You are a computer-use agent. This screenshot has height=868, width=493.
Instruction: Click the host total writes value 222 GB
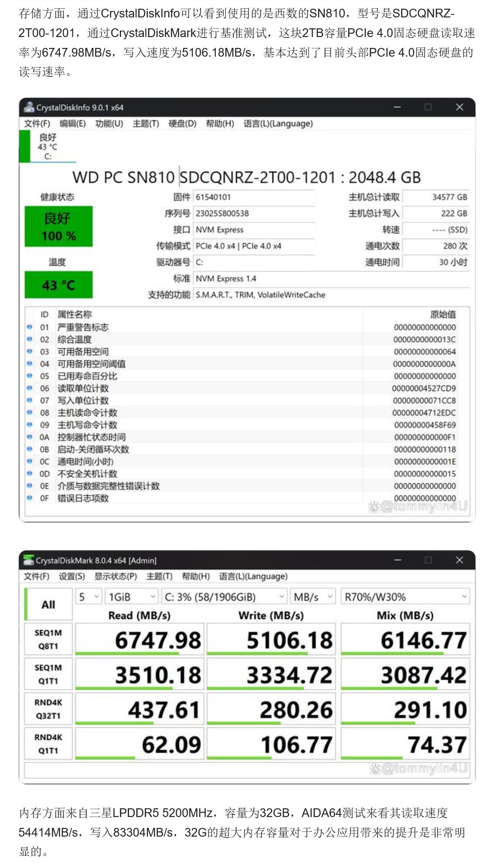tap(436, 214)
